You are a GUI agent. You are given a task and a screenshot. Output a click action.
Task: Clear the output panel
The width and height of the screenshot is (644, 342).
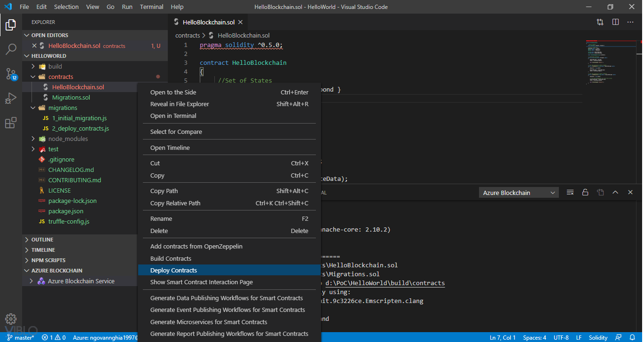tap(570, 193)
